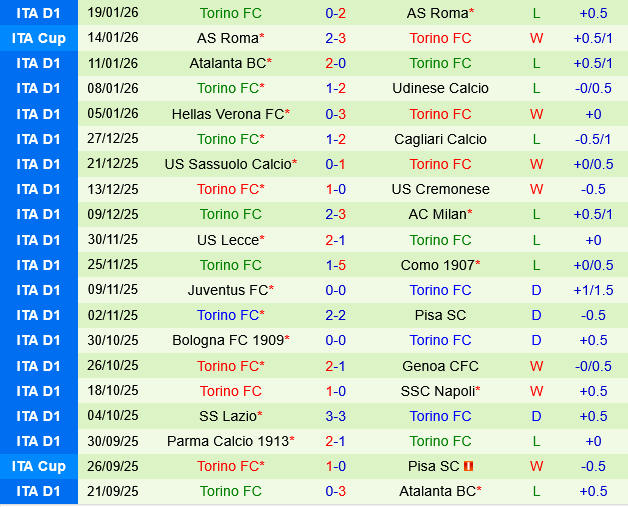Select the US Lecce team name

227,240
